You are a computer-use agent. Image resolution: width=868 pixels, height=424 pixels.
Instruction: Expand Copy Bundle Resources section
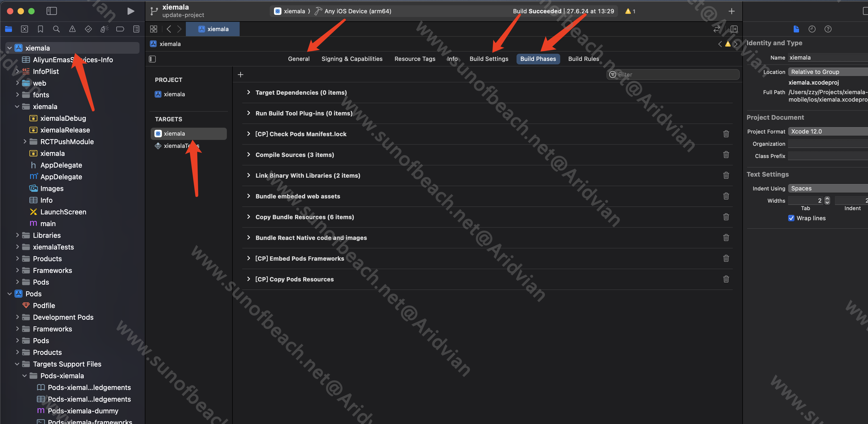point(249,217)
